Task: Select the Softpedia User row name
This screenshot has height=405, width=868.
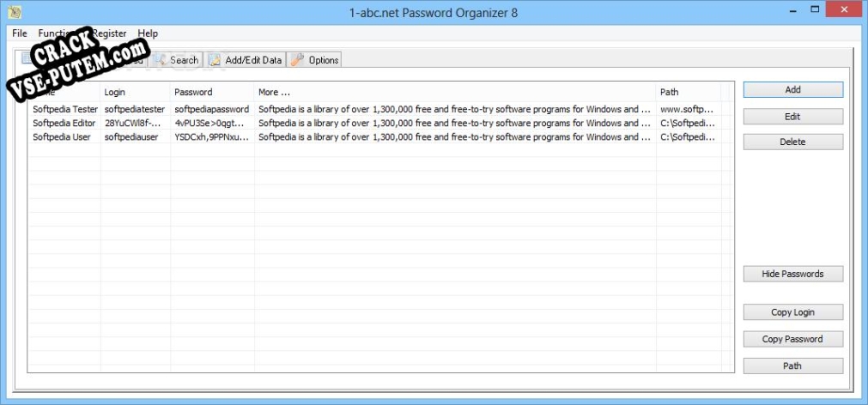Action: pyautogui.click(x=62, y=136)
